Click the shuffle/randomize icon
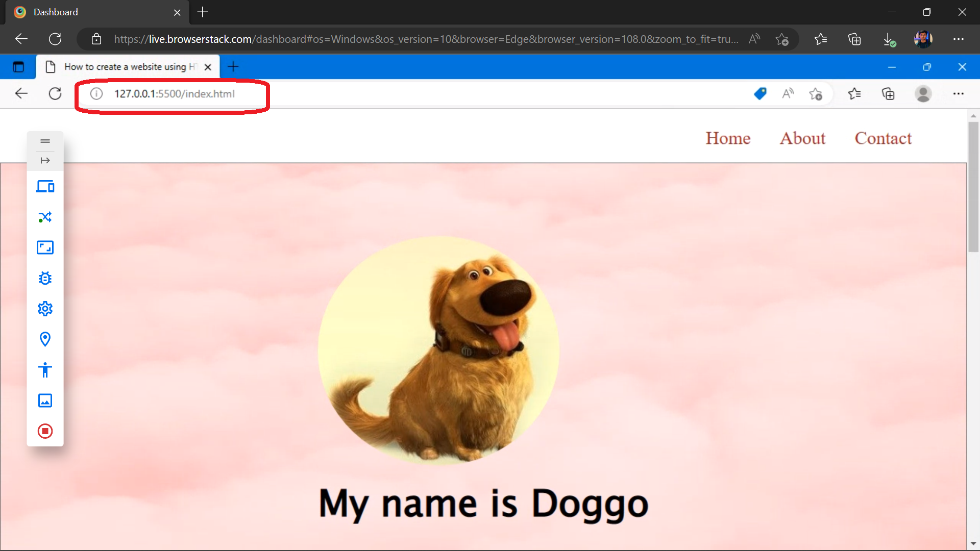 coord(45,217)
